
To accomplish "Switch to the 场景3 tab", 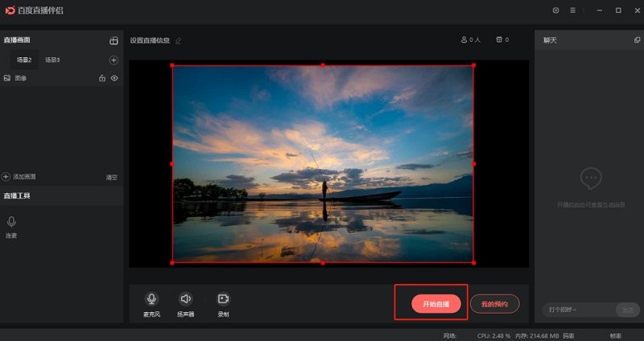I will coord(52,60).
